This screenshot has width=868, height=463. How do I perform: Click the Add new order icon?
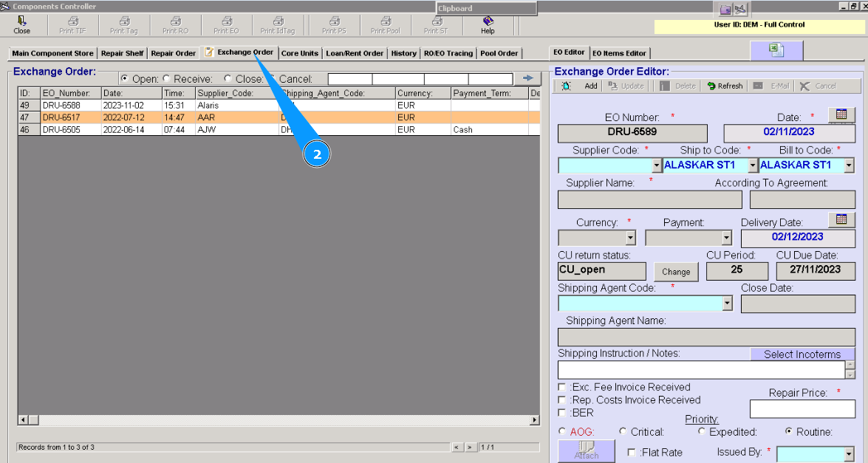[x=567, y=86]
